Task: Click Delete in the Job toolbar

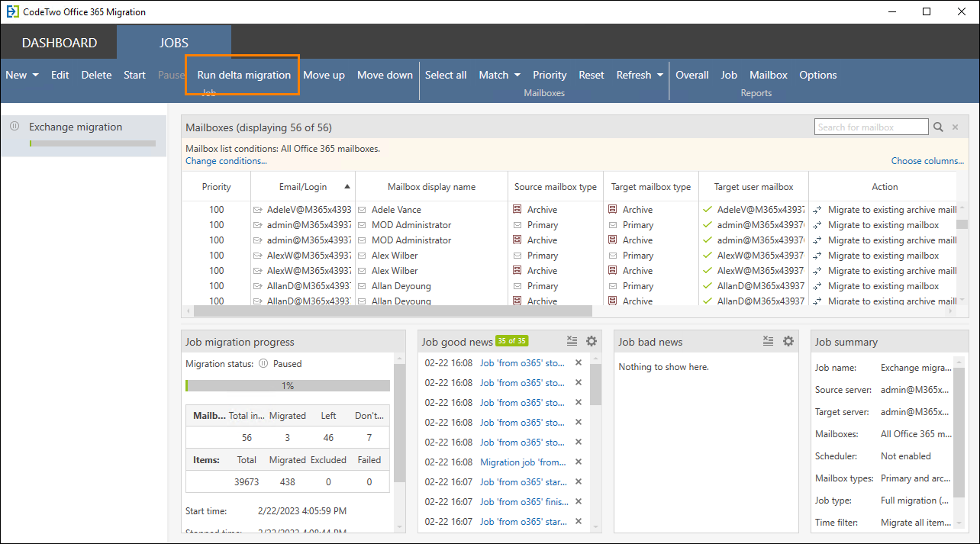Action: pos(96,75)
